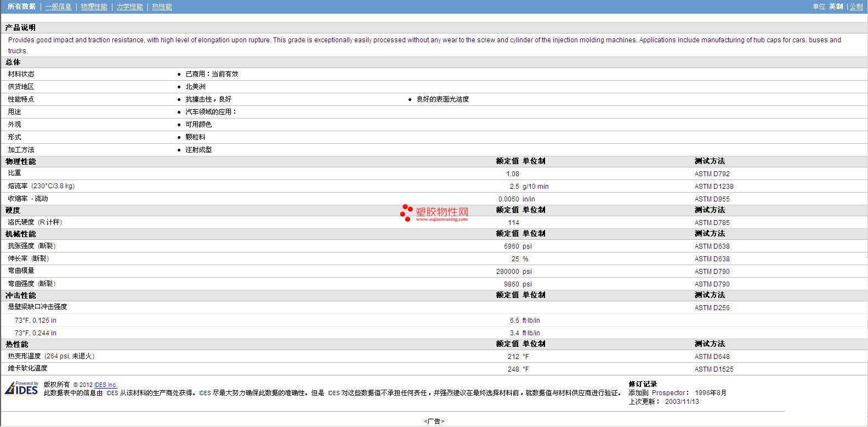The image size is (868, 427).
Task: Click flexural strength value 9860
Action: (511, 284)
